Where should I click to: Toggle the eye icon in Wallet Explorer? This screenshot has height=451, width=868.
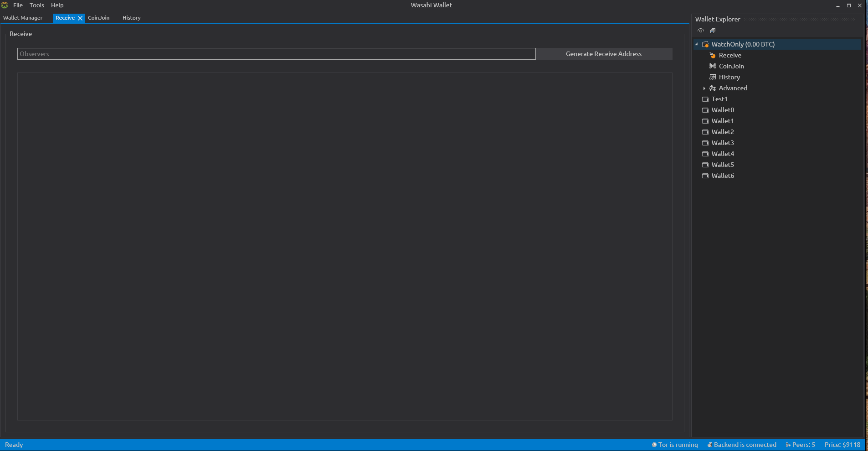coord(701,31)
